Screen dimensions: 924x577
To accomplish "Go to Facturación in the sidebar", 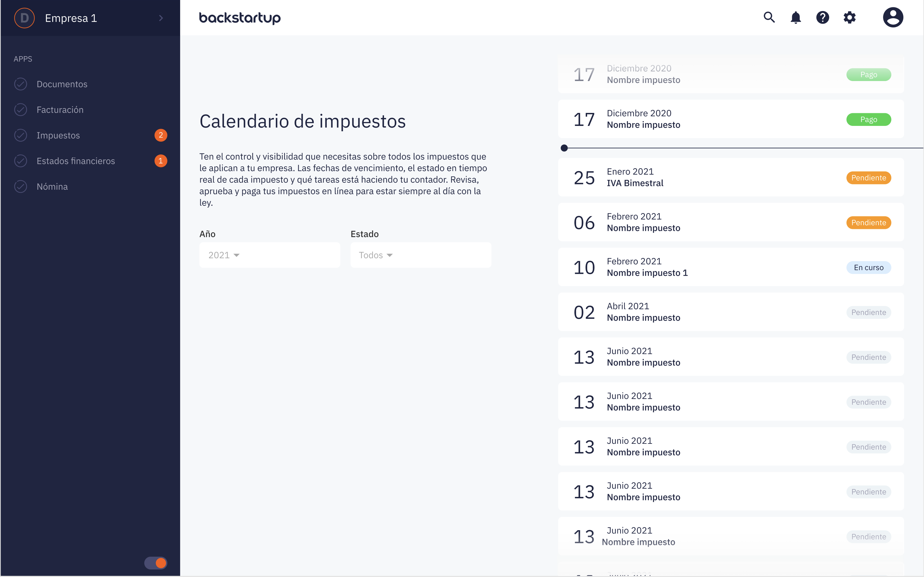I will pyautogui.click(x=60, y=110).
